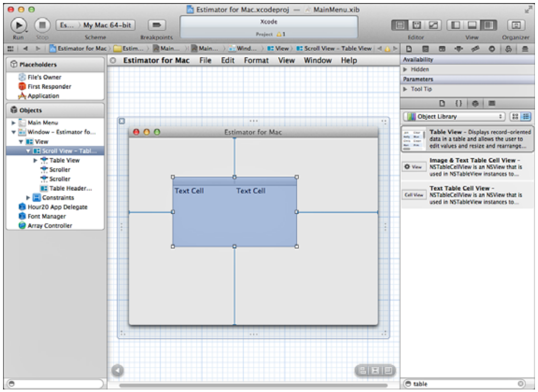This screenshot has width=538, height=392.
Task: Focus the object outline filter field
Action: coord(55,384)
